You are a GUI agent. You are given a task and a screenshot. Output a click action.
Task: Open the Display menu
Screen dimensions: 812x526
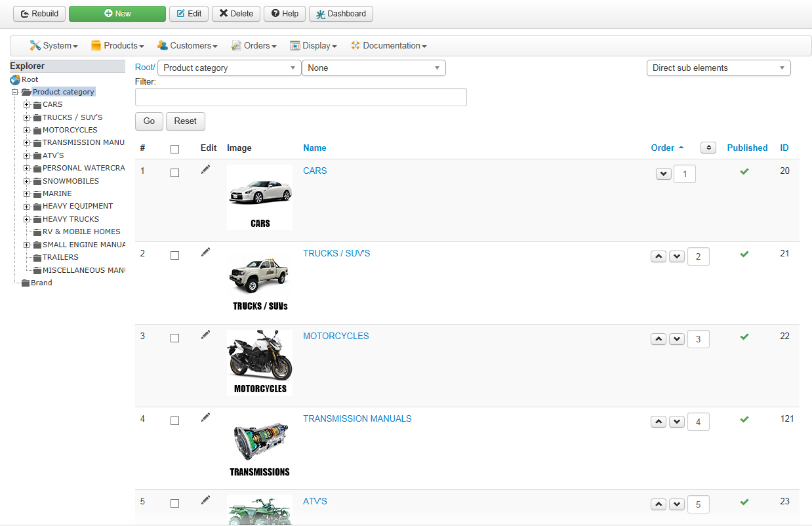[314, 46]
